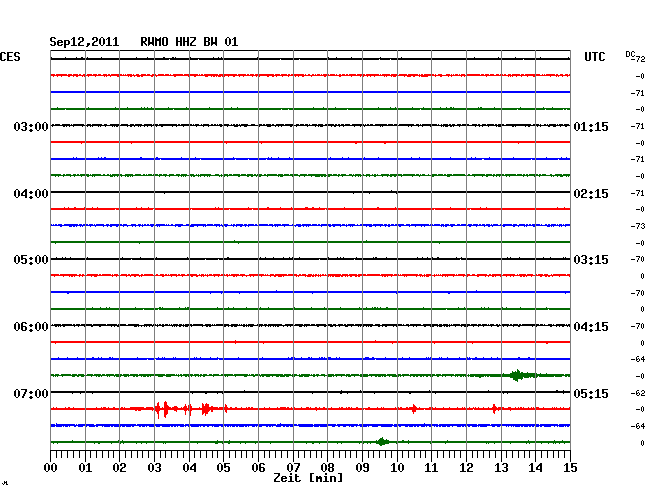Click the 08 minute axis tick label

(327, 467)
